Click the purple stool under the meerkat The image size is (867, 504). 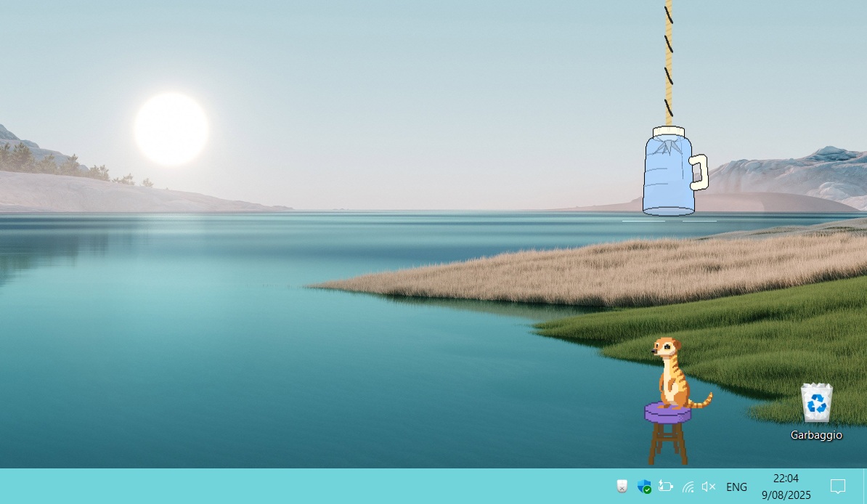tap(668, 434)
